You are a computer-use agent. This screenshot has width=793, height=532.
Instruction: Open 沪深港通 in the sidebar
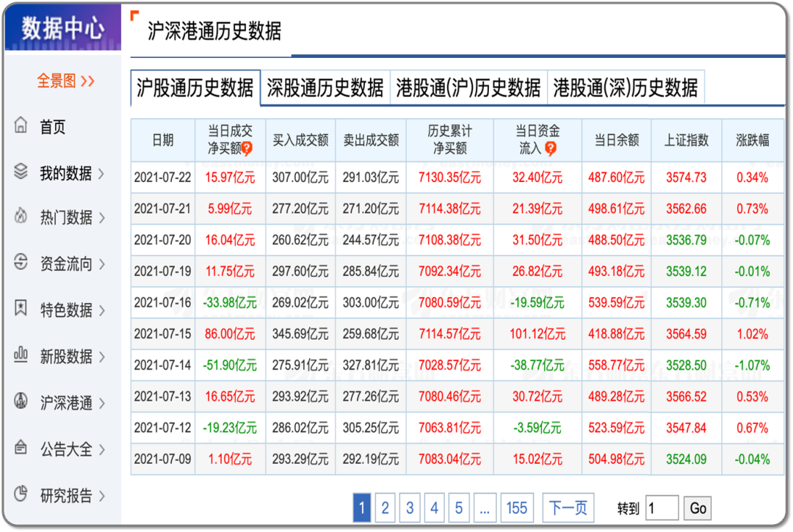66,403
